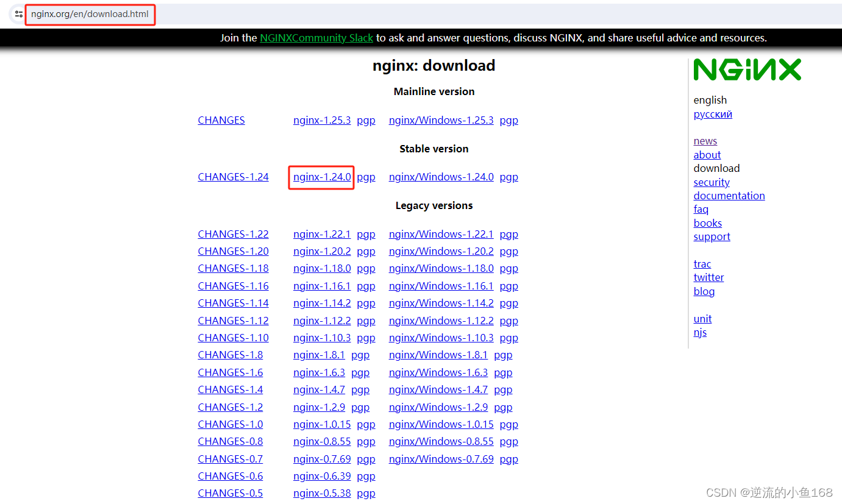Switch site language to русский
The height and width of the screenshot is (504, 842).
click(x=712, y=114)
